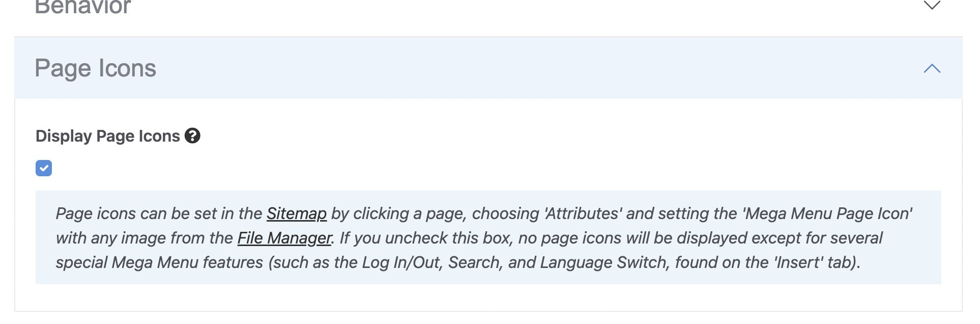
Task: Click the Display Page Icons help icon
Action: pos(192,136)
